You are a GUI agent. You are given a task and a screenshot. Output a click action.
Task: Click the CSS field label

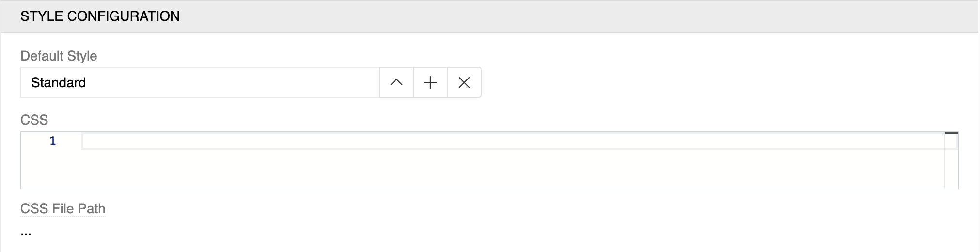(34, 120)
